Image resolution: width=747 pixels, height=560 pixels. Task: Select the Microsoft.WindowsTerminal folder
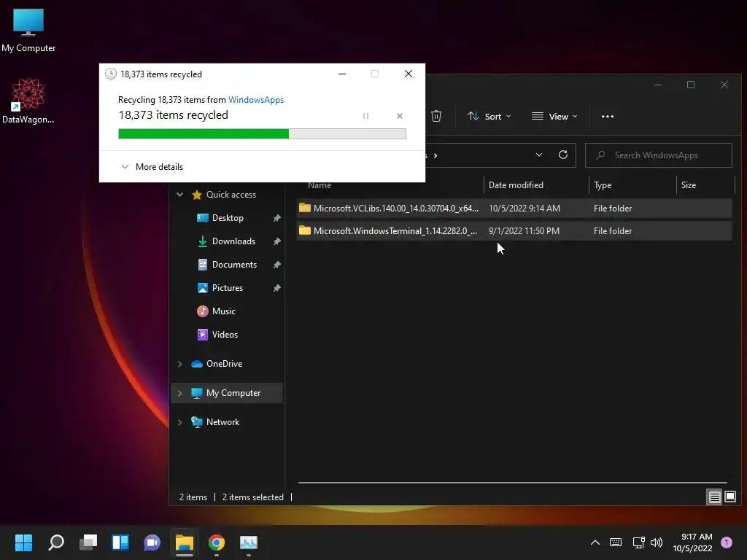pyautogui.click(x=514, y=231)
